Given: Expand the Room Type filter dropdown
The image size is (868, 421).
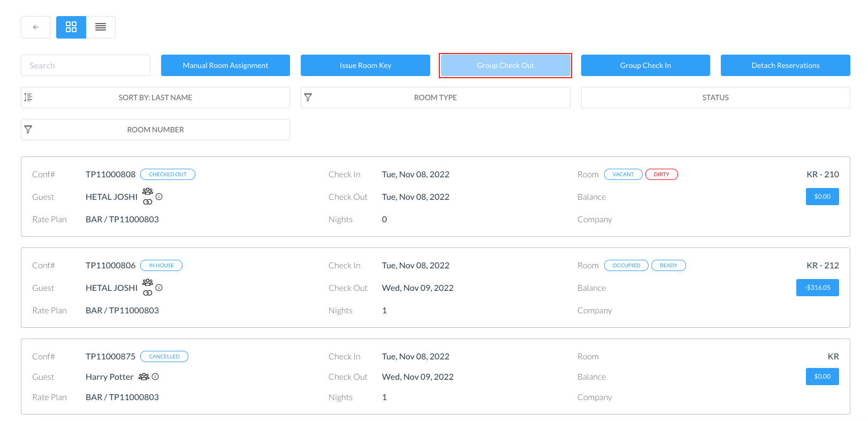Looking at the screenshot, I should 435,97.
